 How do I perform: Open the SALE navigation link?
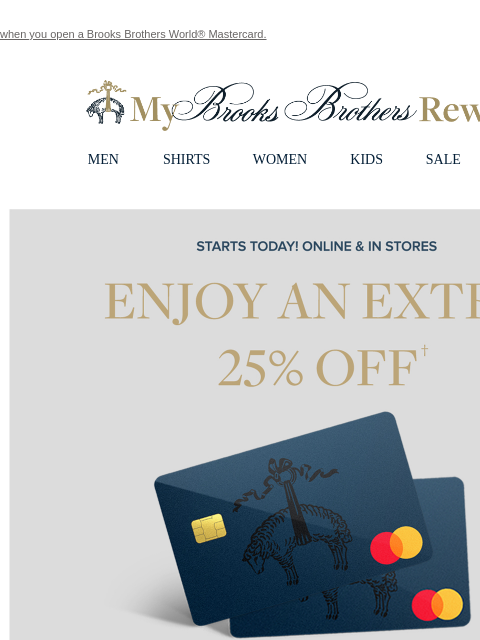443,159
